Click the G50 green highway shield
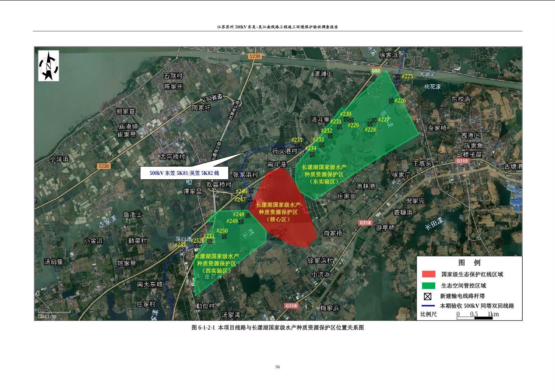 376,71
